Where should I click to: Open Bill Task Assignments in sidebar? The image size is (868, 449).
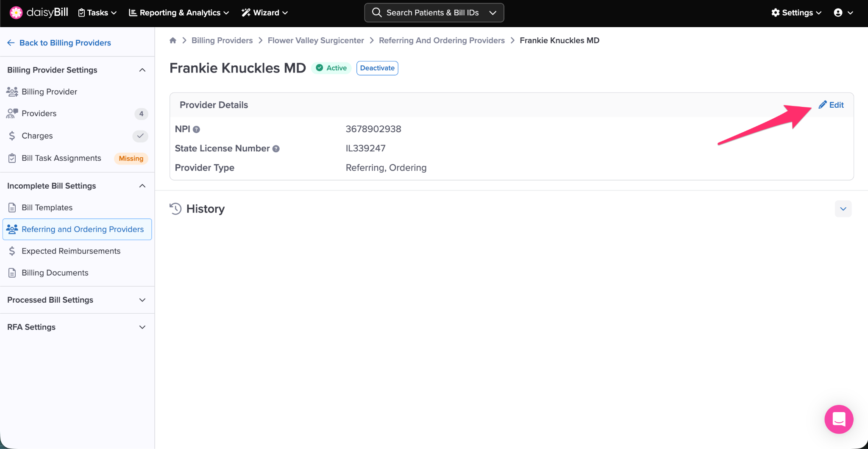pos(61,158)
